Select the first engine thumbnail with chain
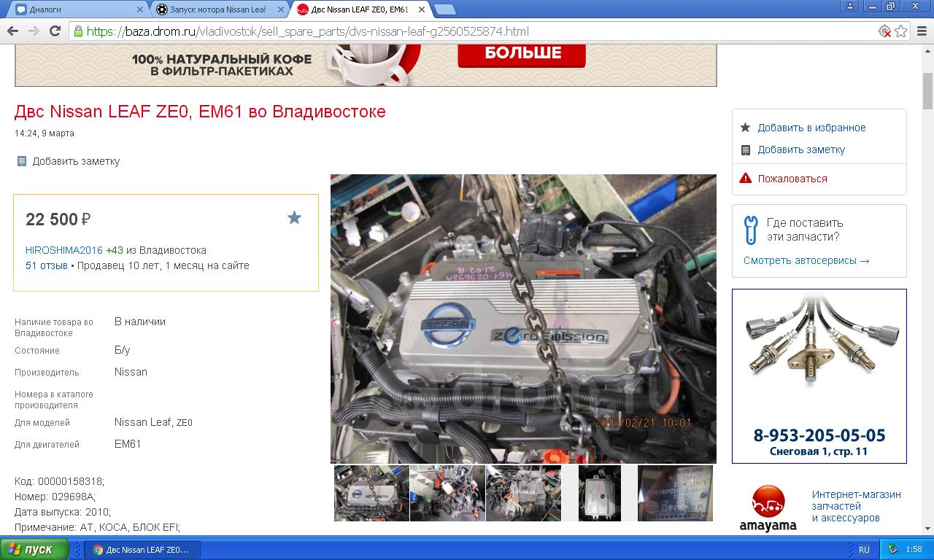Viewport: 934px width, 560px height. pyautogui.click(x=371, y=493)
